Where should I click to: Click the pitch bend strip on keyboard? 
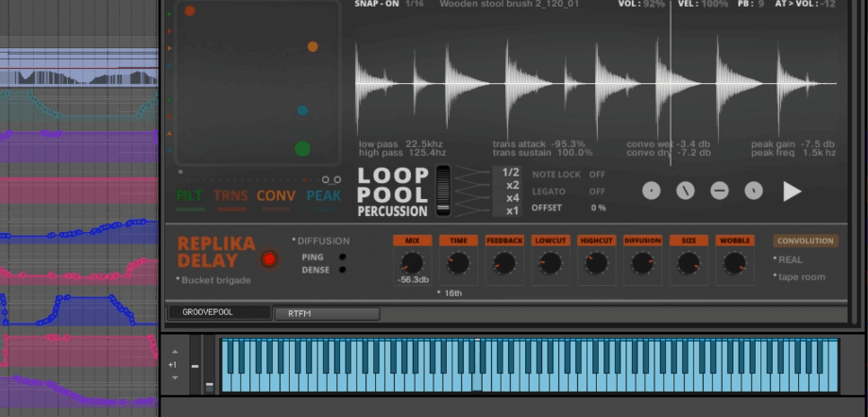[195, 364]
